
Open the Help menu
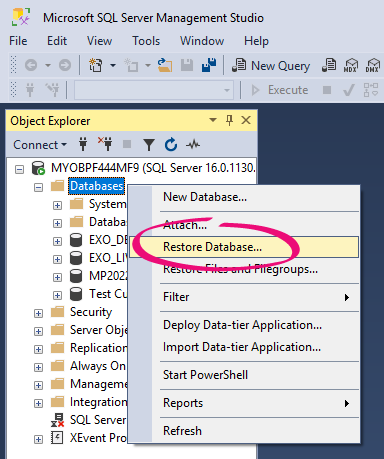[x=256, y=41]
